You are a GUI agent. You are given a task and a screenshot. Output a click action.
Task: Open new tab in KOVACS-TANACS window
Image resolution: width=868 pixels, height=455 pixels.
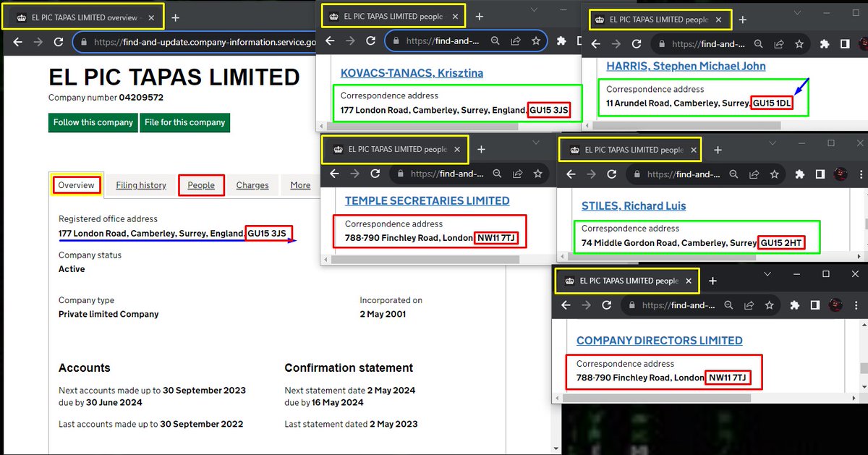click(x=479, y=16)
